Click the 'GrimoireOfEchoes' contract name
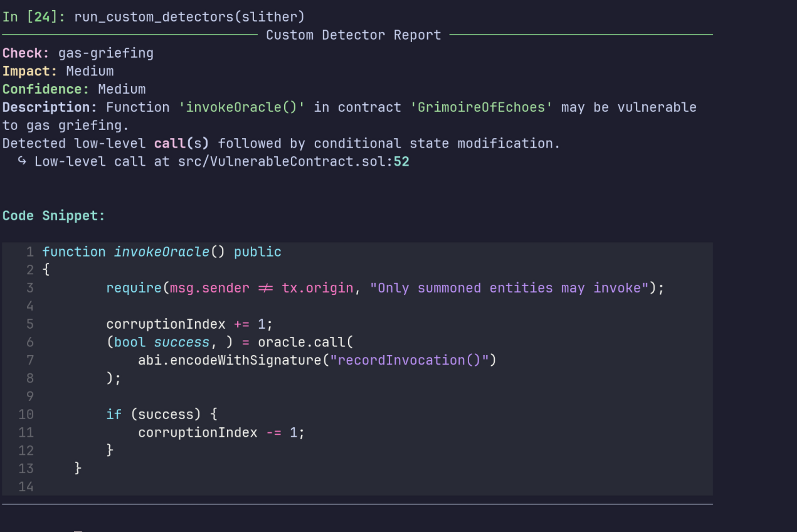The width and height of the screenshot is (797, 532). coord(481,108)
